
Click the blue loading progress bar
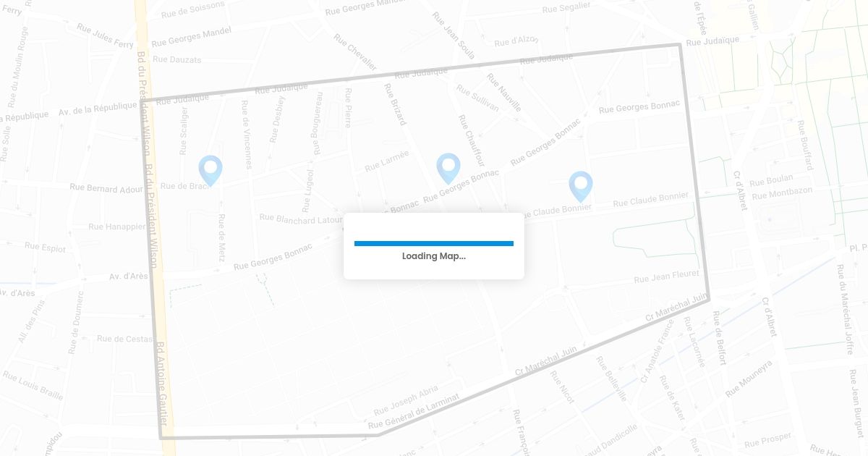click(x=434, y=243)
